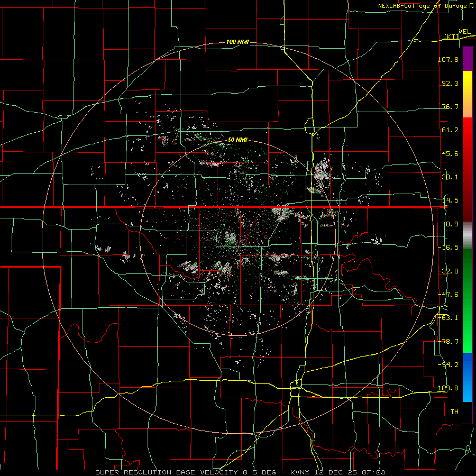Viewport: 476px width, 476px height.
Task: Click the -16.5 velocity scale value
Action: coord(448,248)
